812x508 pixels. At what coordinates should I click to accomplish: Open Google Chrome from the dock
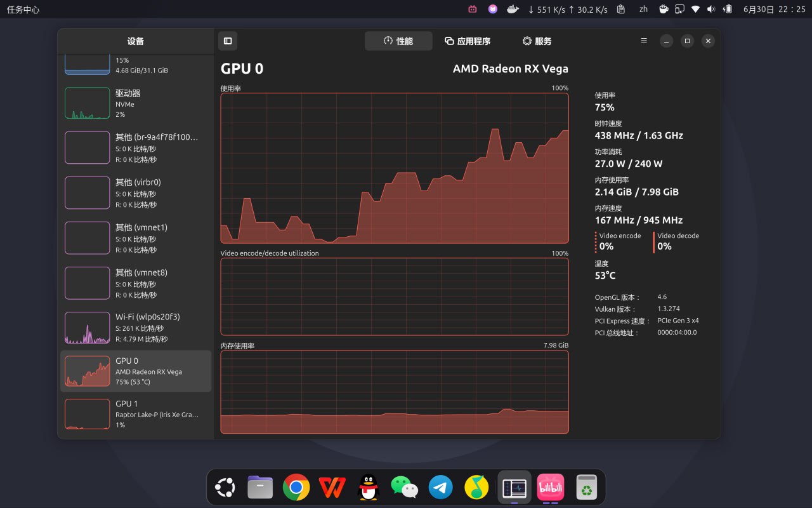click(x=296, y=488)
